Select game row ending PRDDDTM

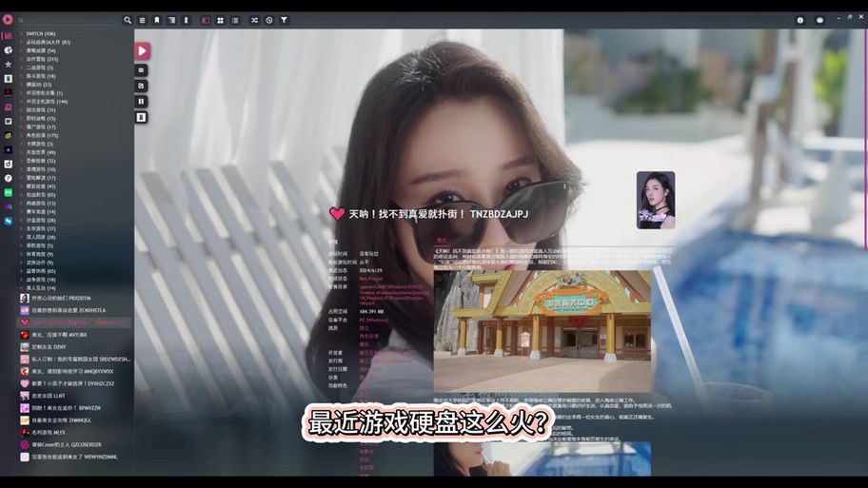pos(75,299)
